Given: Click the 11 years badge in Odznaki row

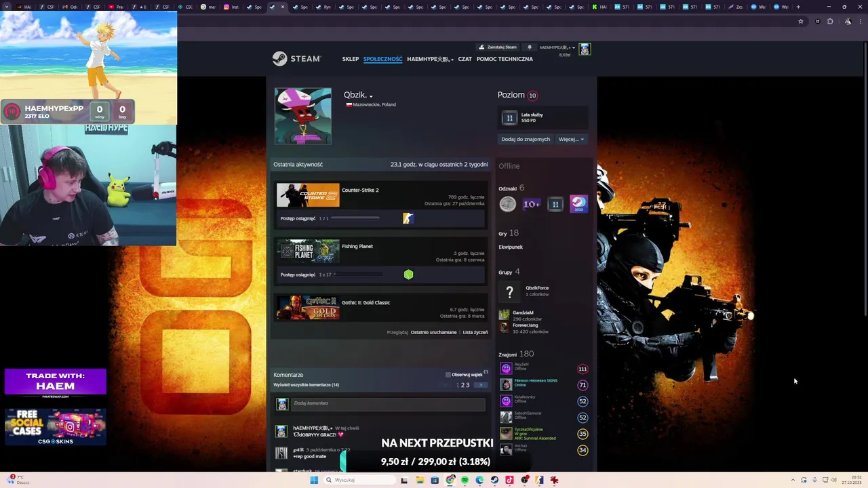Looking at the screenshot, I should (555, 204).
